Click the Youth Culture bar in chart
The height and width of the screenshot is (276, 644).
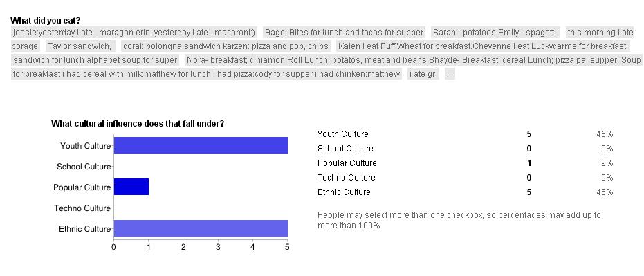click(x=201, y=145)
